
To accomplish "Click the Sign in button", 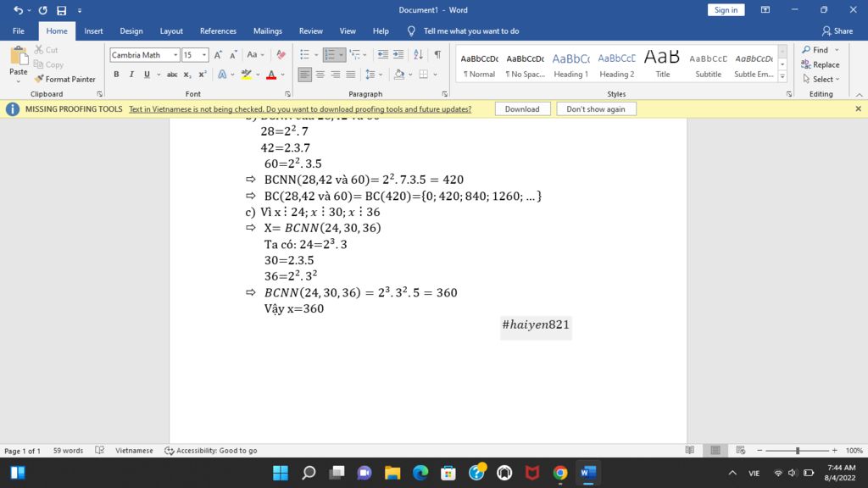I will (726, 10).
